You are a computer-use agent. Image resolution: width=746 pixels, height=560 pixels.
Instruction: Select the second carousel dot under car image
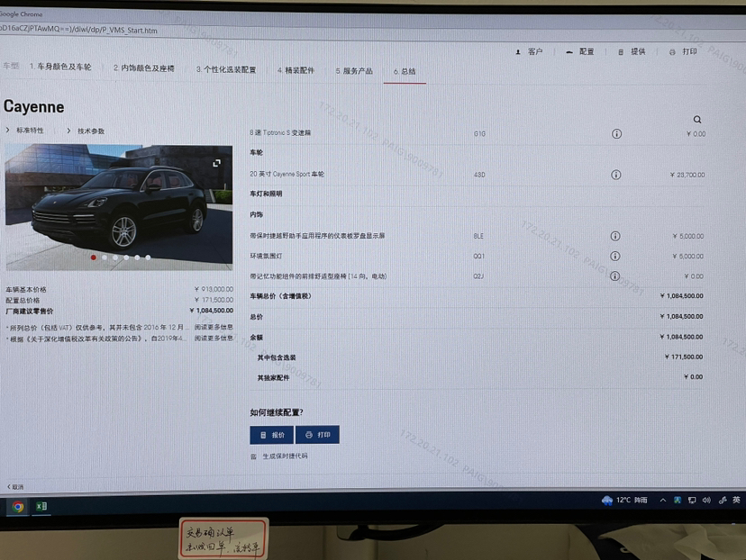coord(105,257)
